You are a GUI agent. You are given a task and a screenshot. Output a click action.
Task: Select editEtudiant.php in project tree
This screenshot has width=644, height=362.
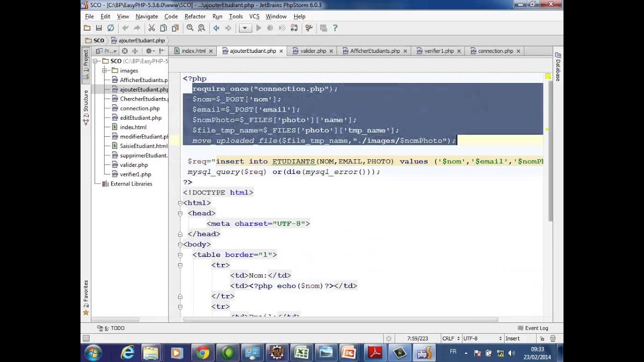140,118
